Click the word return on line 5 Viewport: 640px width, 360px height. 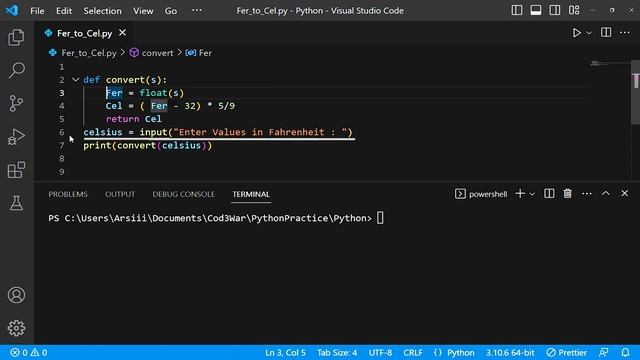(122, 119)
